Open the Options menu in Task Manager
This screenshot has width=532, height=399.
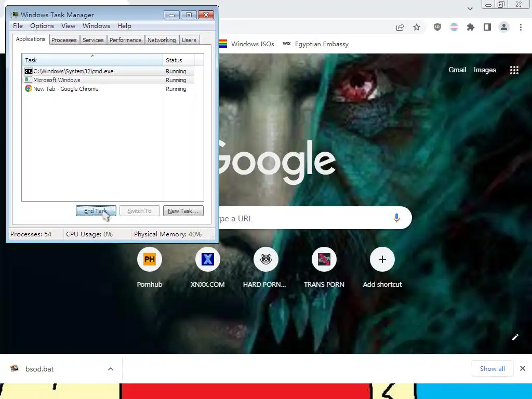click(x=42, y=26)
